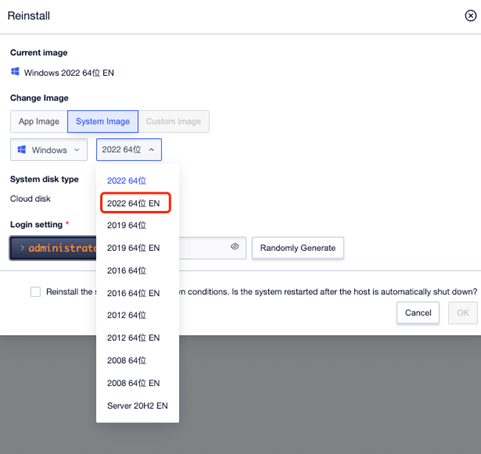481x454 pixels.
Task: Click the OK button
Action: 463,313
